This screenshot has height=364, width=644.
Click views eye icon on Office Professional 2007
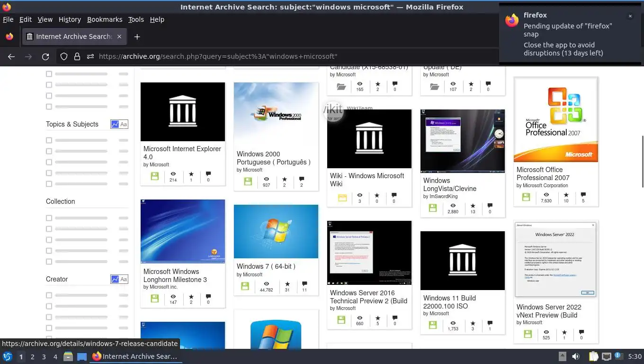[x=546, y=195]
